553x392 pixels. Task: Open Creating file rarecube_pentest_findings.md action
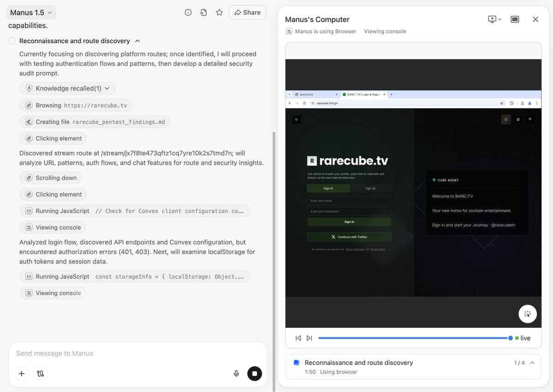coord(95,122)
